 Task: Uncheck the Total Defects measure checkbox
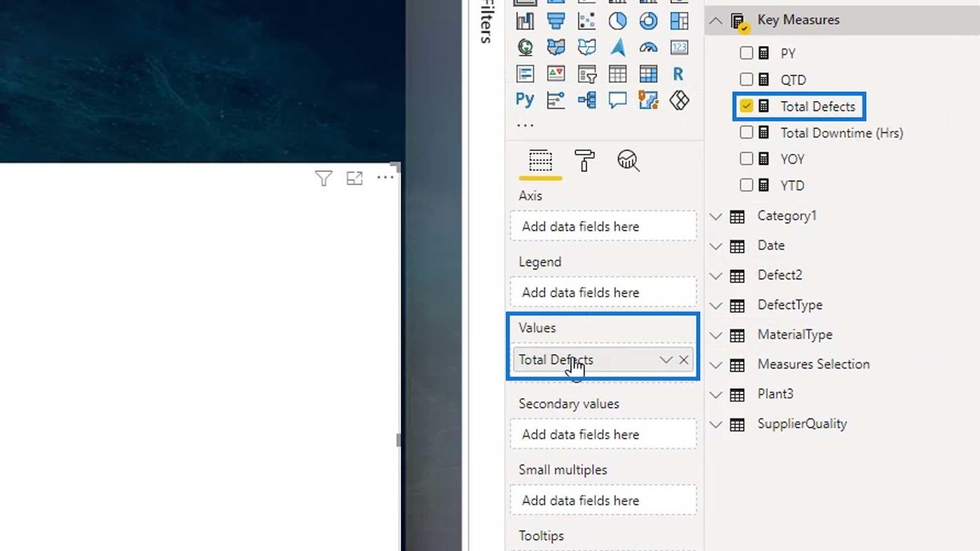pyautogui.click(x=746, y=106)
